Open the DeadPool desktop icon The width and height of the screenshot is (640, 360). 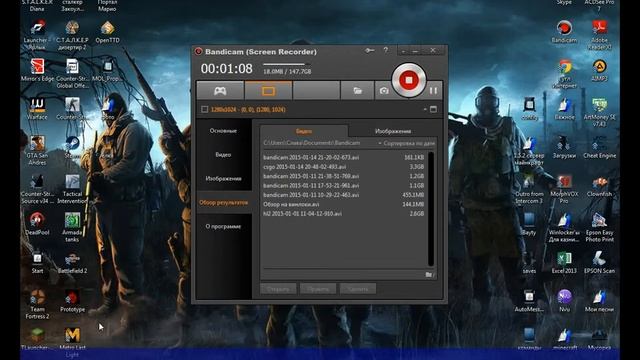37,224
